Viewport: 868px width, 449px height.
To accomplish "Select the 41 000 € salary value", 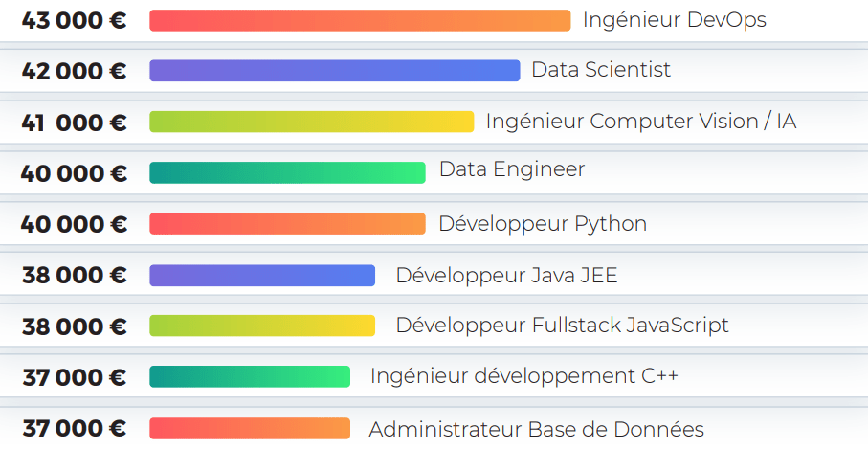I will click(74, 123).
